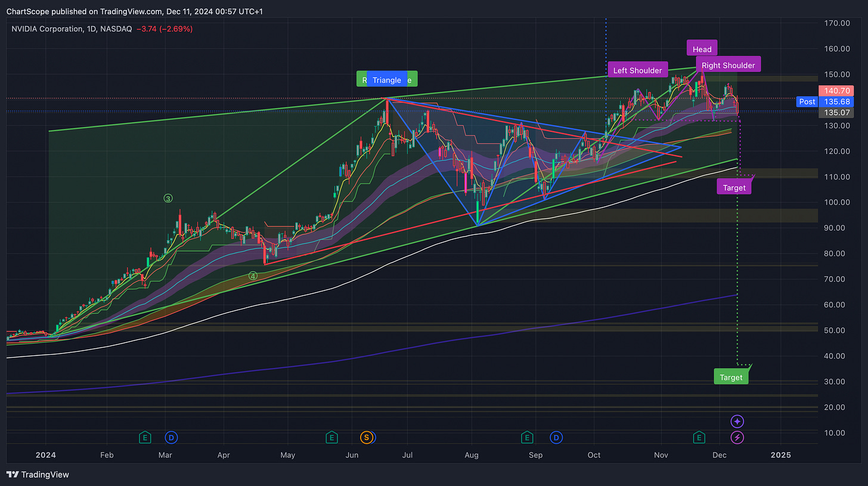868x486 pixels.
Task: Click the red 140.70 price tag
Action: (x=838, y=91)
